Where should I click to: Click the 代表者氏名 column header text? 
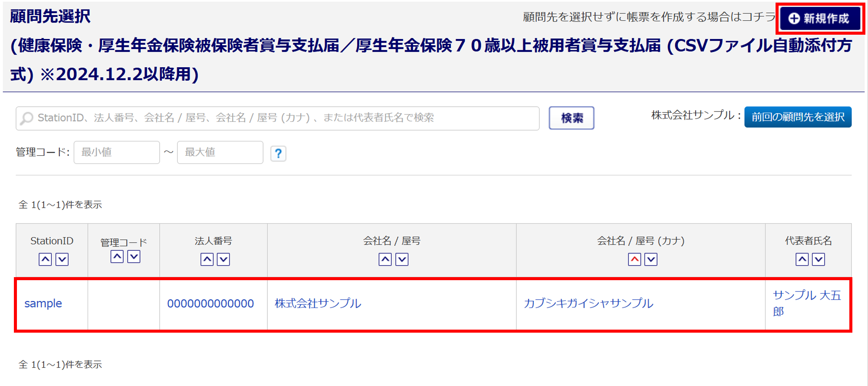808,241
